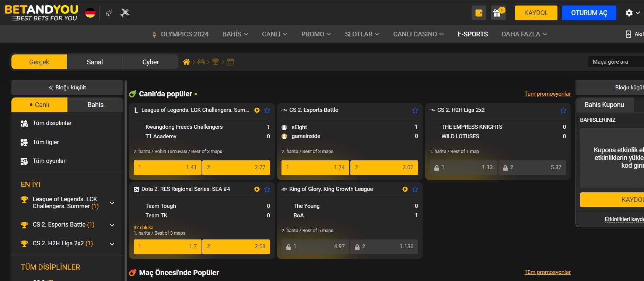The image size is (644, 281).
Task: Play live stream for King of Glory match
Action: 405,189
